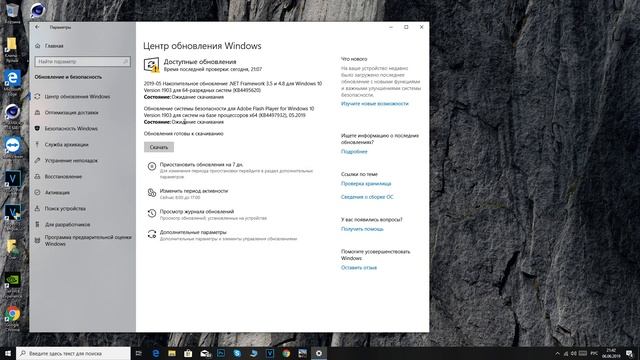Viewport: 640px width, 360px height.
Task: Open the Mail app from the taskbar
Action: (205, 353)
